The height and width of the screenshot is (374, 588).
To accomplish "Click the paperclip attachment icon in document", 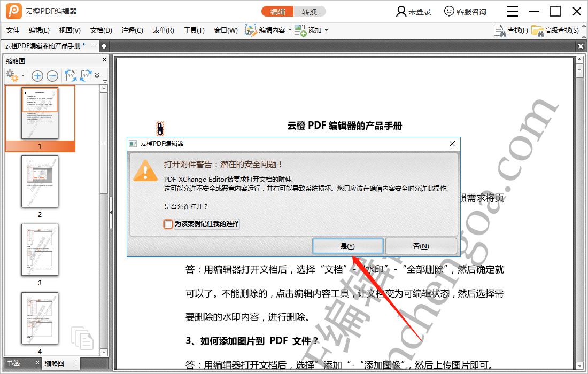I will [x=160, y=129].
